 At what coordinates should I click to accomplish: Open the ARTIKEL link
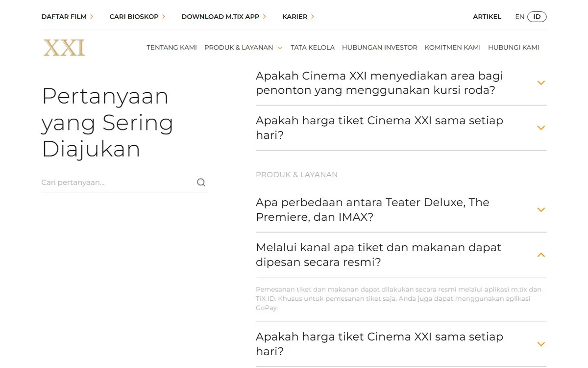click(487, 17)
